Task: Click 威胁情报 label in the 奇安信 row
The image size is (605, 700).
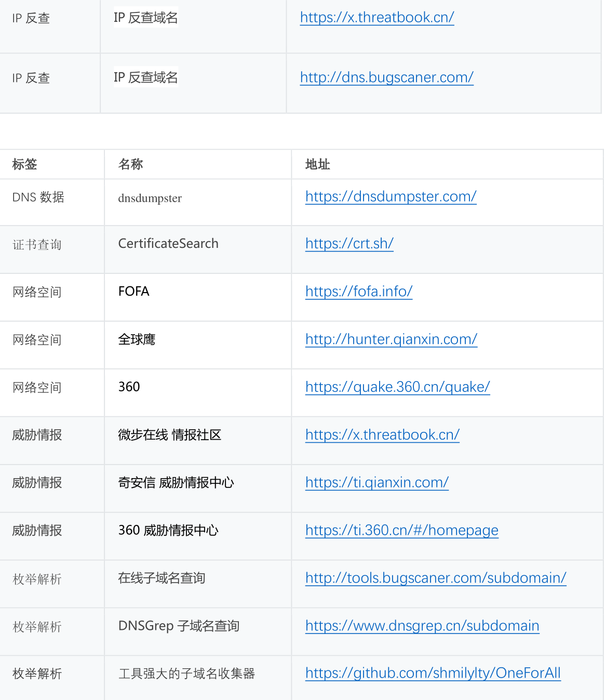Action: pos(37,483)
